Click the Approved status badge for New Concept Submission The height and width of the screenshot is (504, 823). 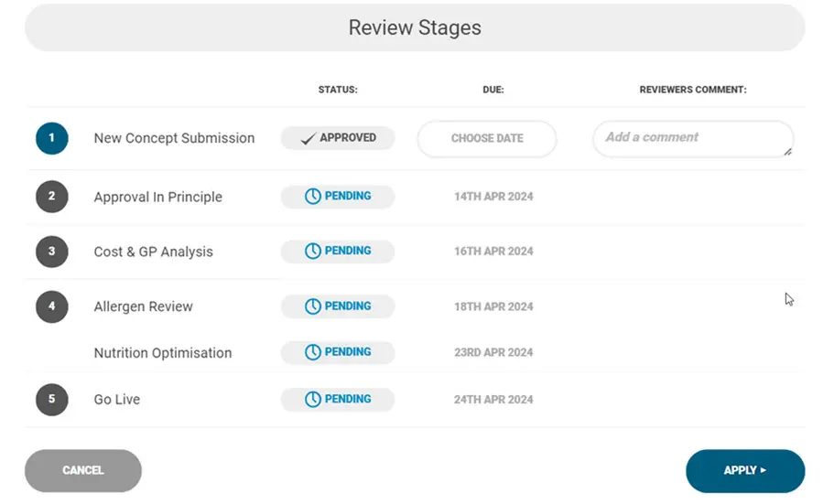[x=337, y=138]
